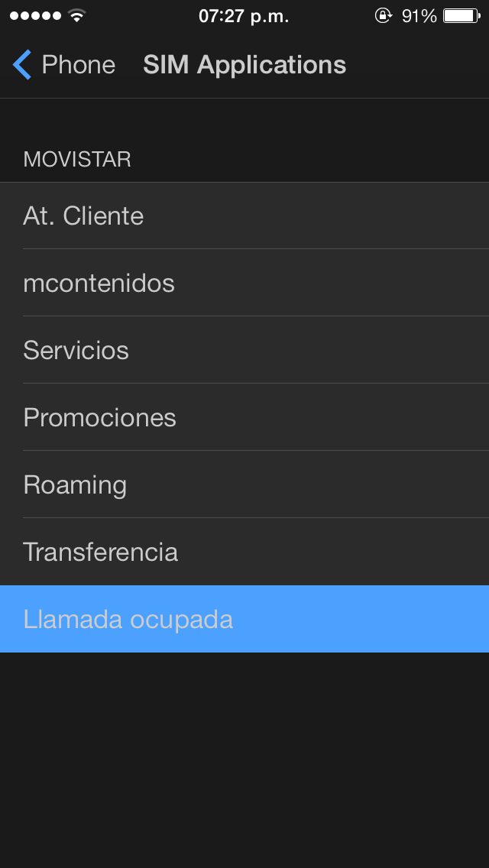Tap the battery icon in status bar

[x=461, y=16]
